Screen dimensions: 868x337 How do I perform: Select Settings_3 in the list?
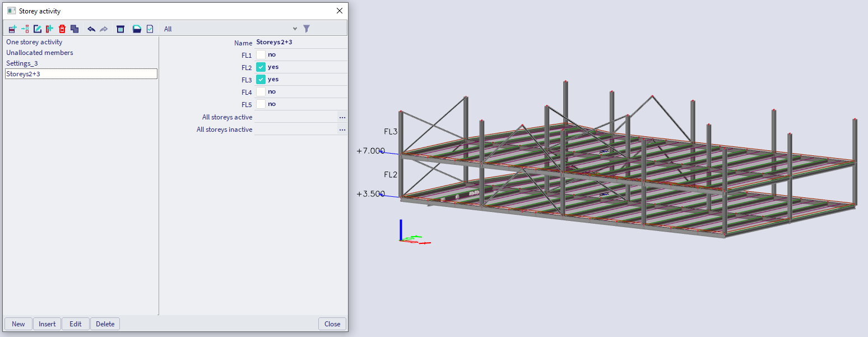(22, 63)
